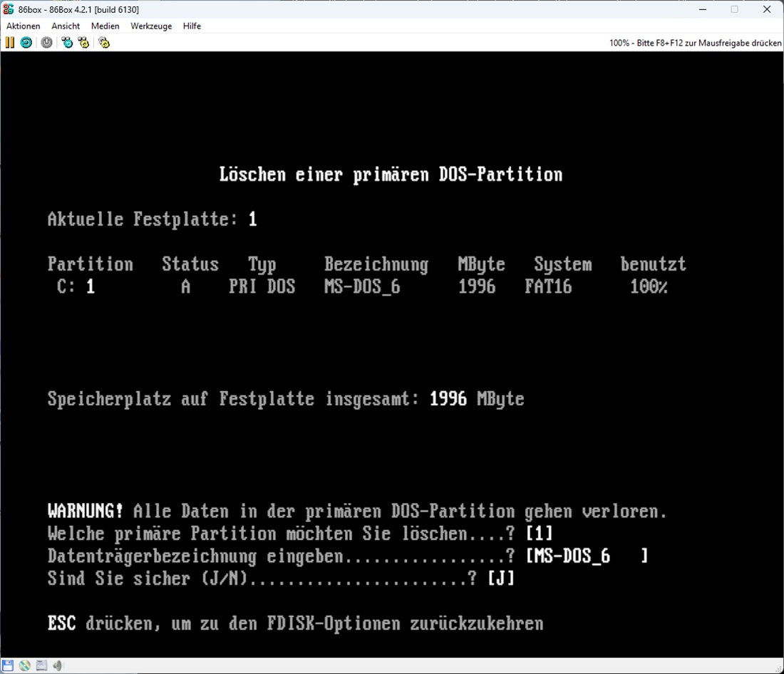Image resolution: width=784 pixels, height=674 pixels.
Task: Click the J/N confirmation field showing [J]
Action: [x=500, y=579]
